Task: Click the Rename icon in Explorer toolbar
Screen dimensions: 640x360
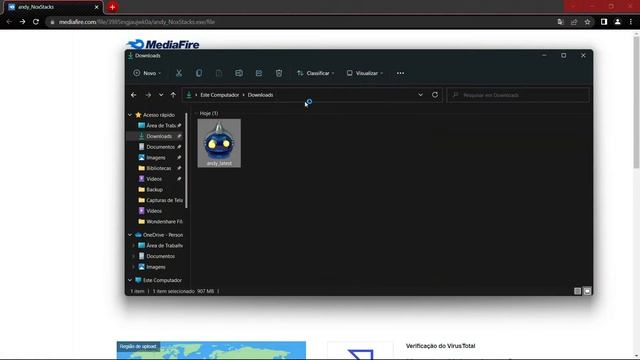Action: pyautogui.click(x=239, y=73)
